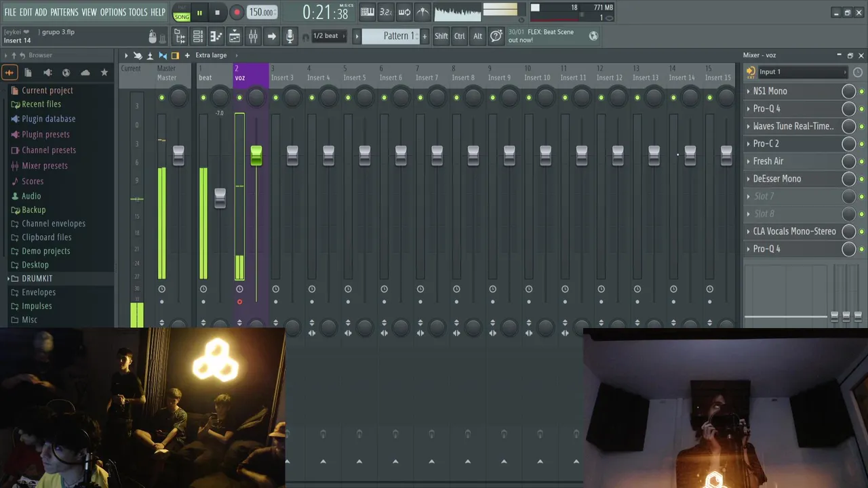Click the browser speaker sounds tab icon
The height and width of the screenshot is (488, 868).
(x=47, y=73)
